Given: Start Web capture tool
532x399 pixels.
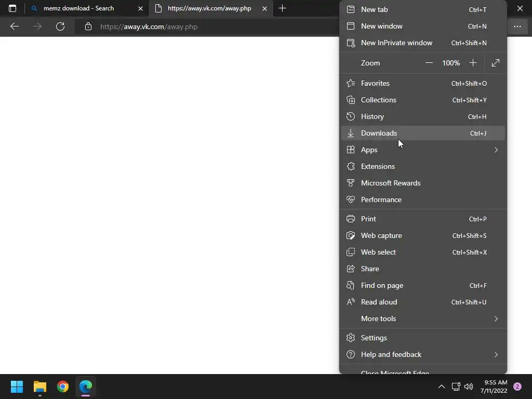Looking at the screenshot, I should (x=423, y=235).
